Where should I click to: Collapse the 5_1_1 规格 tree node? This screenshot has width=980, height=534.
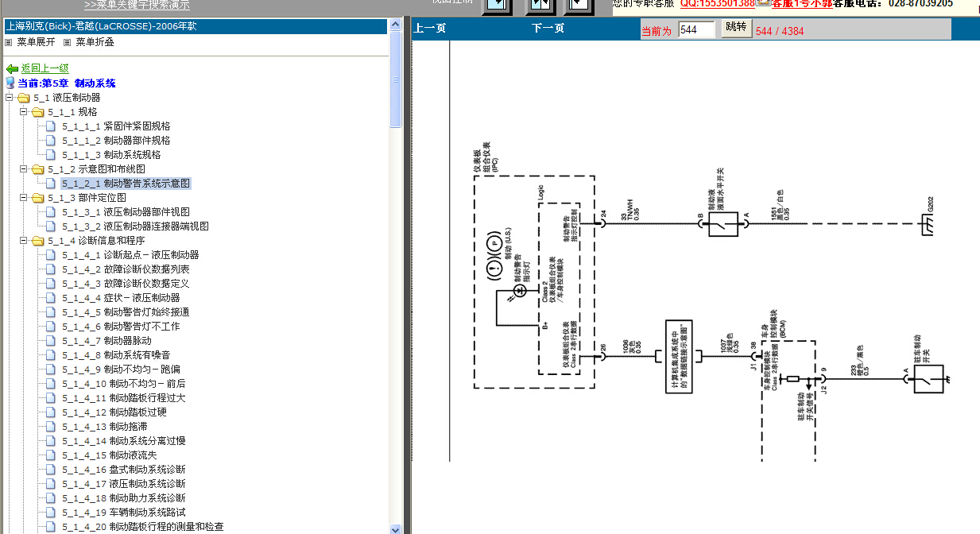[x=24, y=112]
